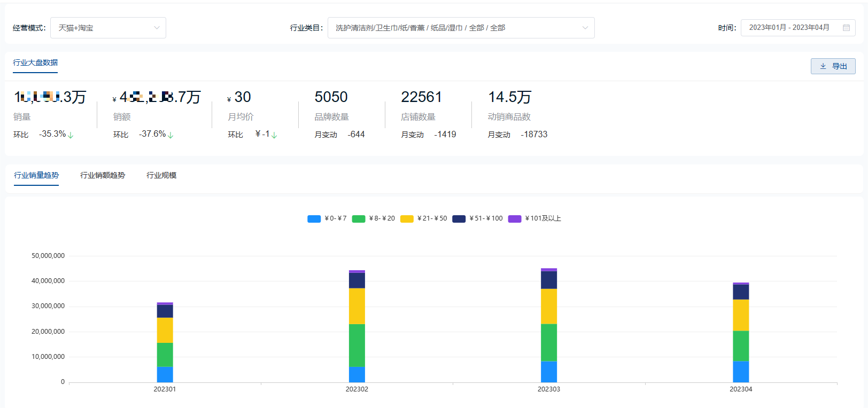This screenshot has width=868, height=408.
Task: Click the 月变动 value -644
Action: click(x=356, y=135)
